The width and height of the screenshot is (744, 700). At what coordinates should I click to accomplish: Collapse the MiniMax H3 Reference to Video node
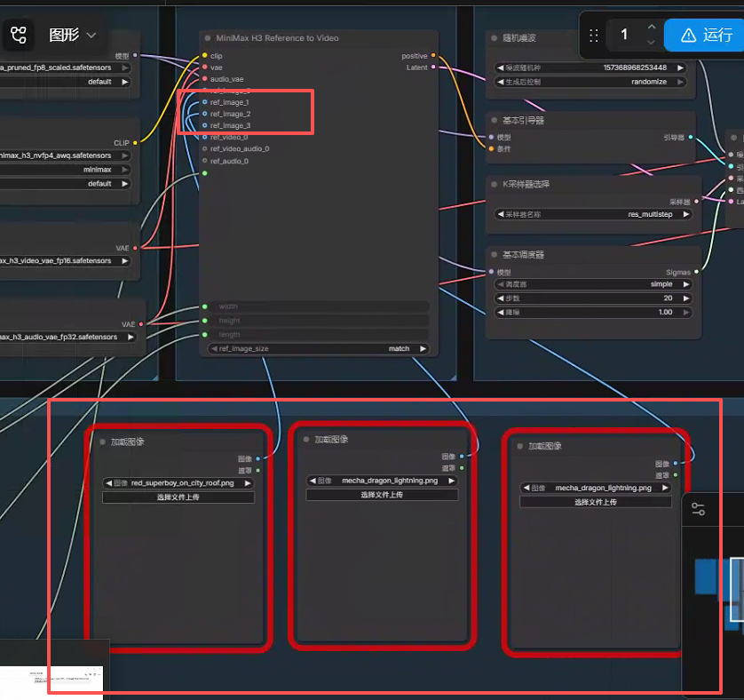[208, 38]
